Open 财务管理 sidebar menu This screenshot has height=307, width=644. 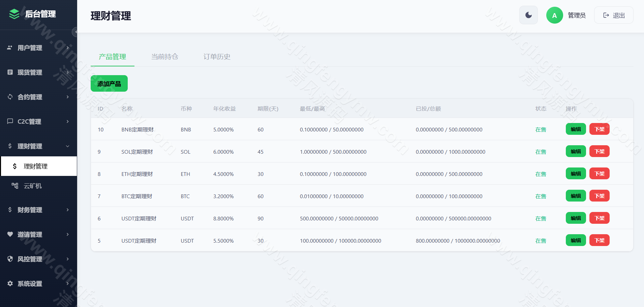(38, 210)
